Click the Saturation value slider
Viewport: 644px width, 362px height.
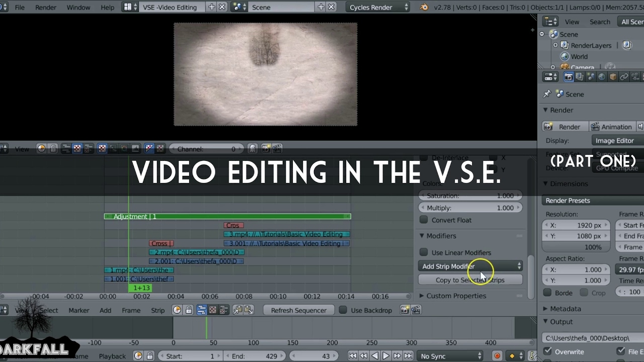(x=470, y=196)
